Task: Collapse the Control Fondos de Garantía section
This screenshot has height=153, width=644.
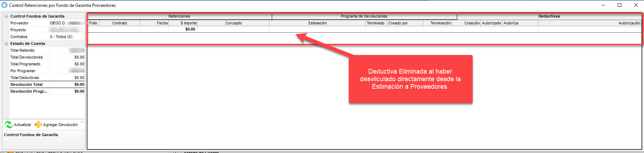Action: tap(6, 16)
